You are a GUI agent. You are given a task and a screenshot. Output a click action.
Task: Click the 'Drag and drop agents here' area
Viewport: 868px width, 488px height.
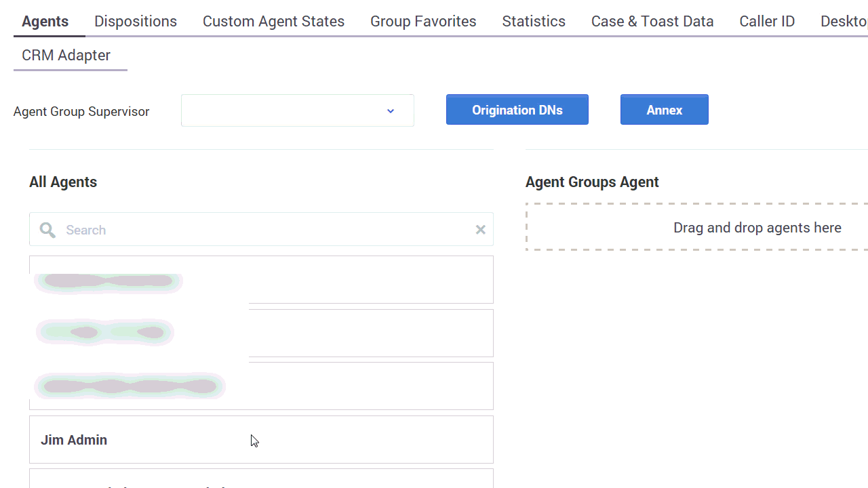757,228
